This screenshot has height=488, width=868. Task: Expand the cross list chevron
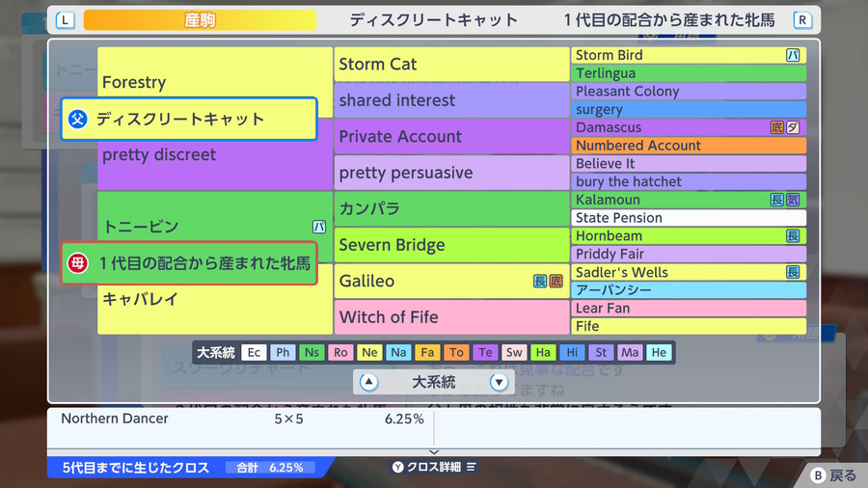[434, 452]
